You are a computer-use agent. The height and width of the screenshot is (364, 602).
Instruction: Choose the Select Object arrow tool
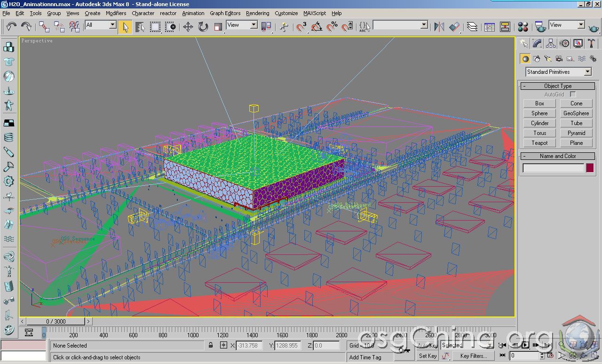click(x=125, y=27)
